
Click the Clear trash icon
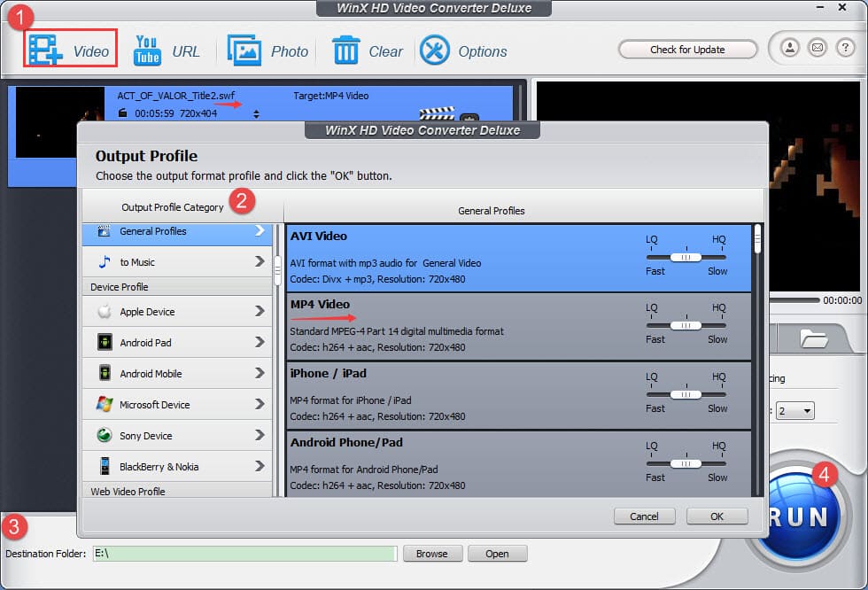click(x=348, y=49)
